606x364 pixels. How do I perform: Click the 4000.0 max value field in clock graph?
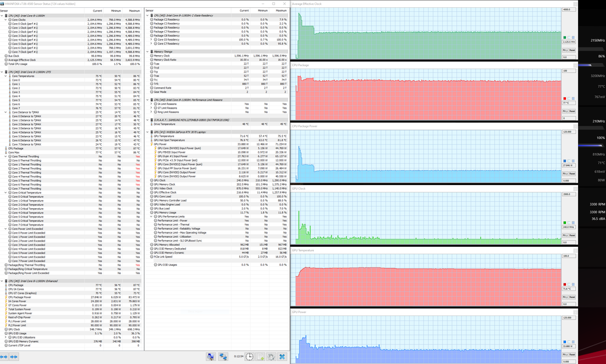click(569, 9)
